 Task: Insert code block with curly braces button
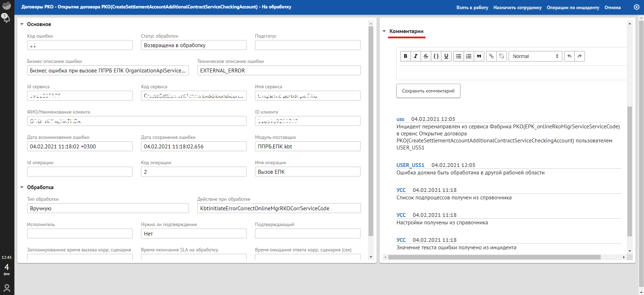(436, 56)
